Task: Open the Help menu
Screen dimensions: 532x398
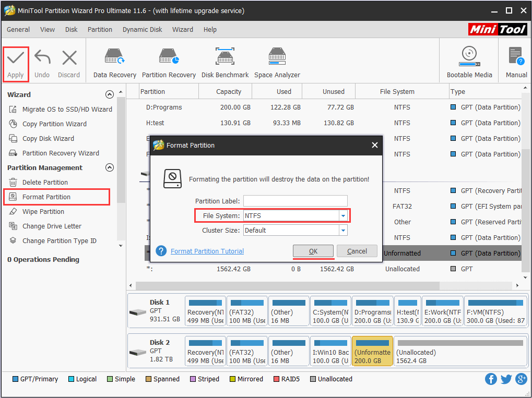Action: (x=210, y=30)
